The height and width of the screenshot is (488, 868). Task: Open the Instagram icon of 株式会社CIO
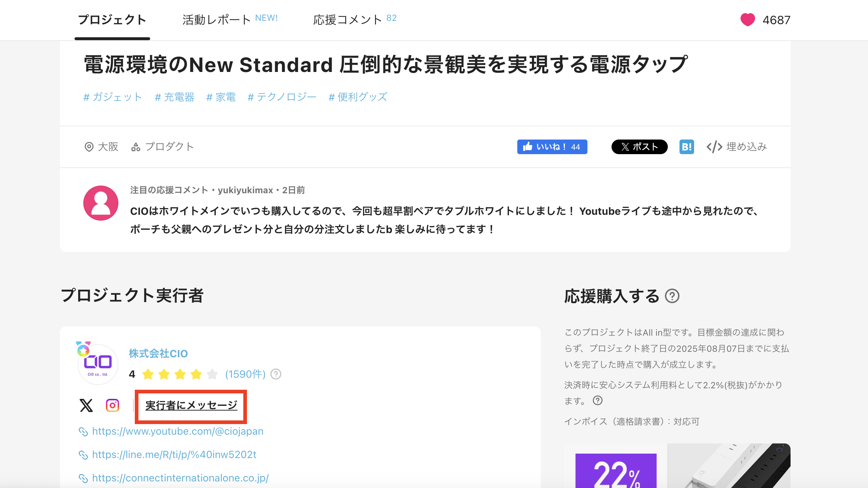[x=113, y=405]
